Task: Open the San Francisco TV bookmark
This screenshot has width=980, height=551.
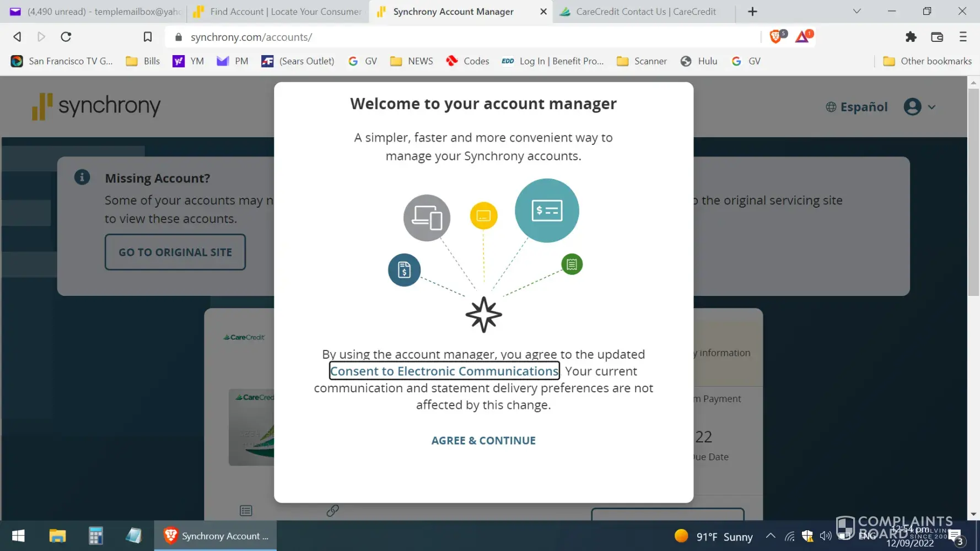Action: pyautogui.click(x=62, y=61)
